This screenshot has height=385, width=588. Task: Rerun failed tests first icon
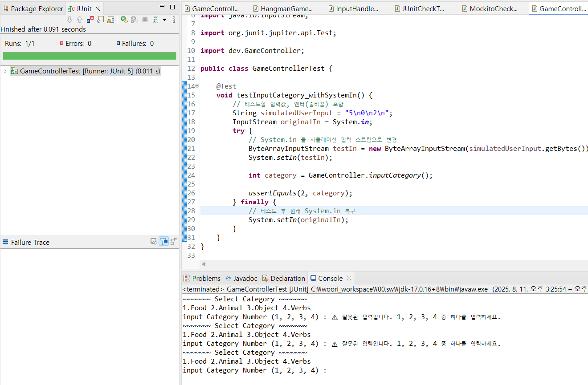coord(134,20)
